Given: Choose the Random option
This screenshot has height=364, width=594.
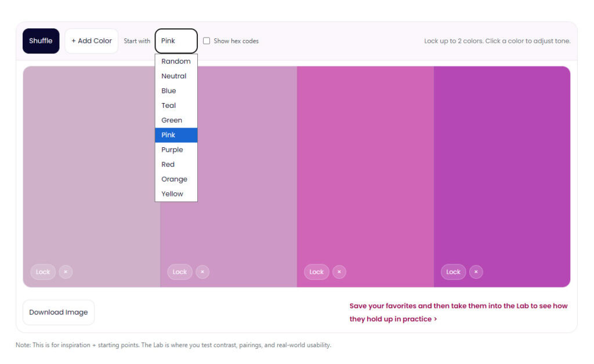Looking at the screenshot, I should [x=176, y=61].
